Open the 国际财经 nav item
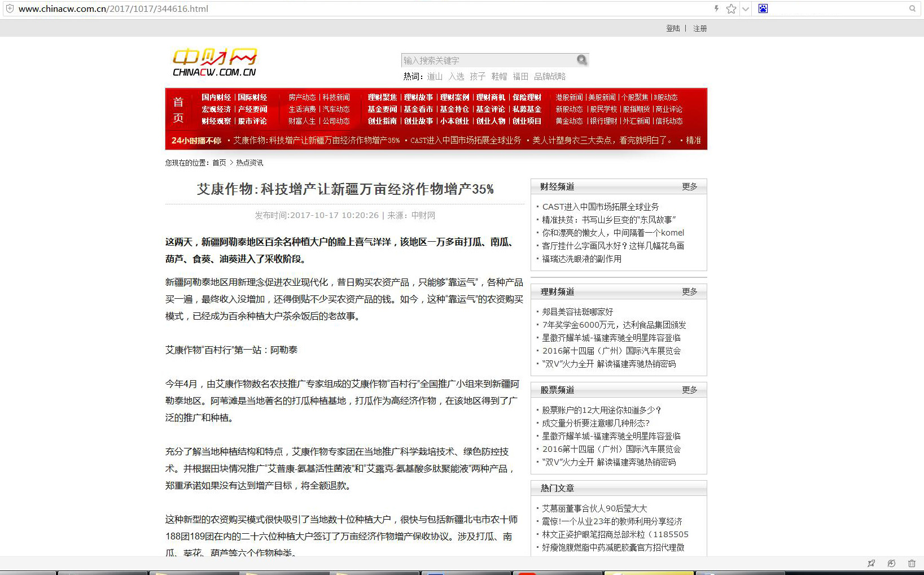Viewport: 924px width, 575px height. coord(252,97)
